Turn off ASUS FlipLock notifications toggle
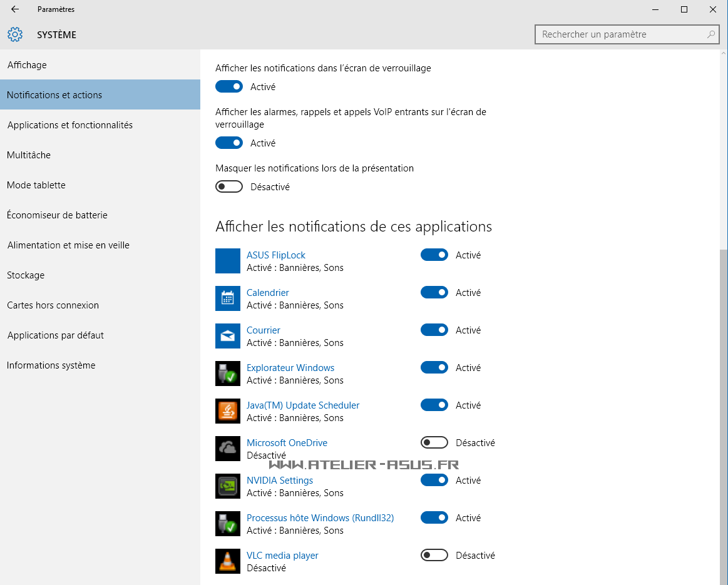This screenshot has width=728, height=585. click(x=434, y=255)
